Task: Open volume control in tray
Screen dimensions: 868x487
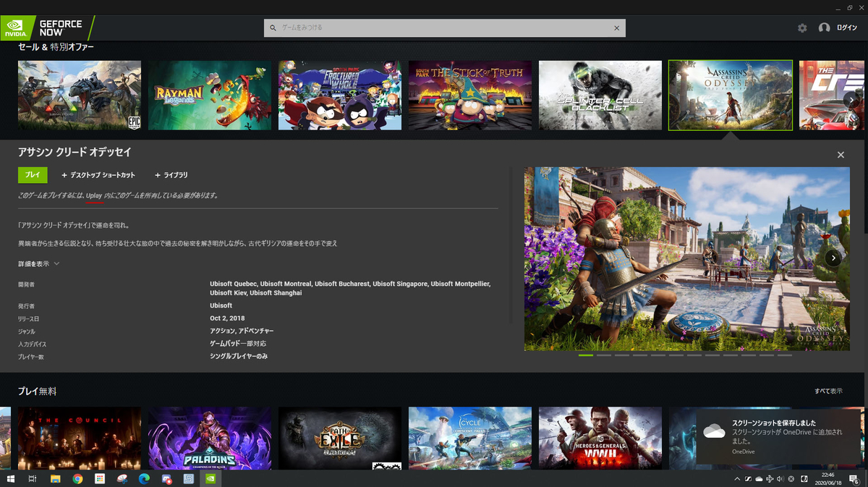Action: click(x=780, y=479)
